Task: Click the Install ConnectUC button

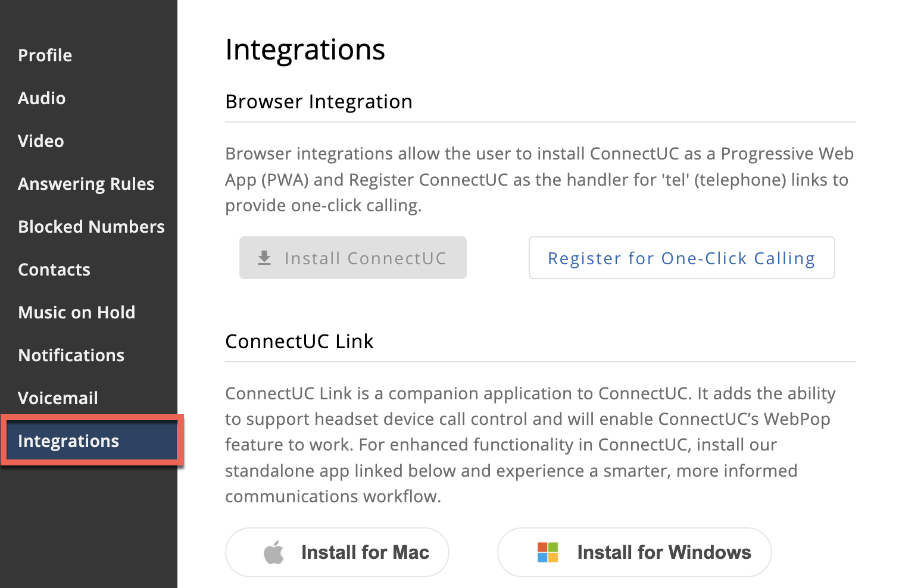Action: click(x=353, y=258)
